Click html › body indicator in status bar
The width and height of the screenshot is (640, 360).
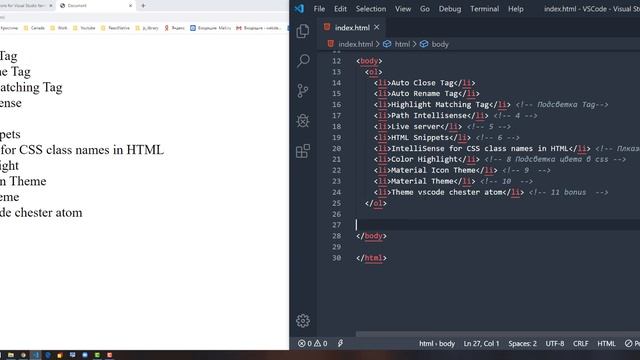point(437,343)
